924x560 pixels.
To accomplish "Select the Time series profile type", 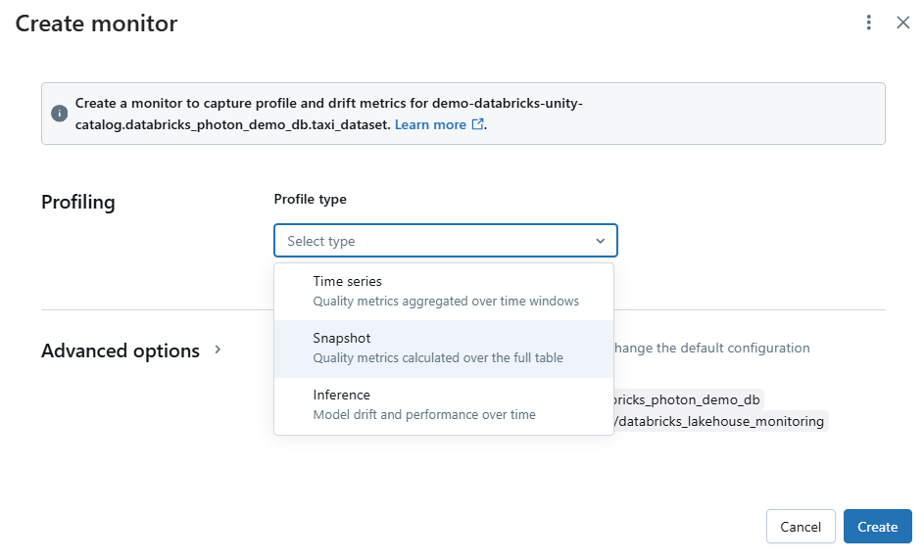I will click(x=443, y=291).
